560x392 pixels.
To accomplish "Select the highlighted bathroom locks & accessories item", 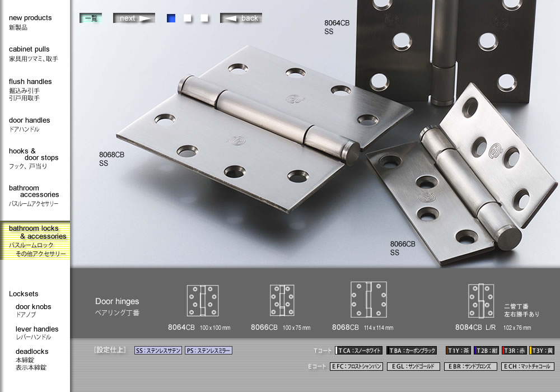I will click(x=37, y=240).
